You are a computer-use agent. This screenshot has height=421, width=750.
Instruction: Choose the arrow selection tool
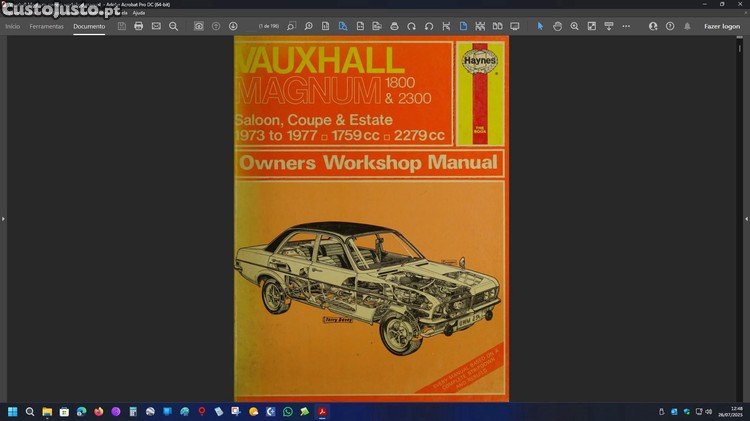[x=540, y=26]
